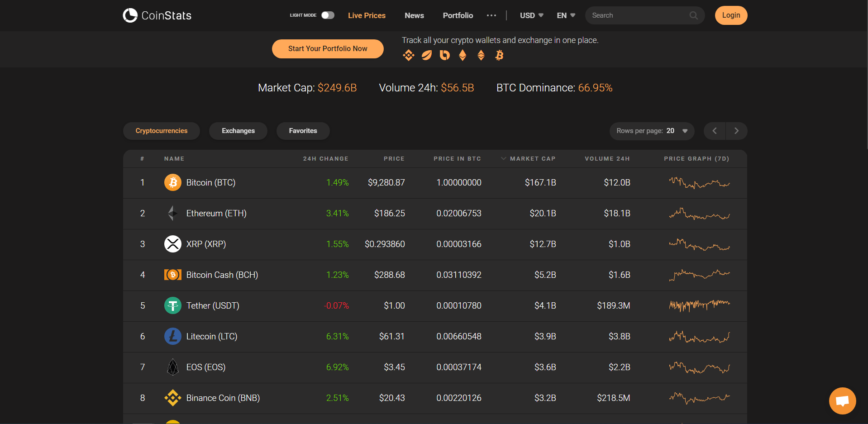Click the CoinStats logo
Image resolution: width=868 pixels, height=424 pixels.
pos(157,15)
